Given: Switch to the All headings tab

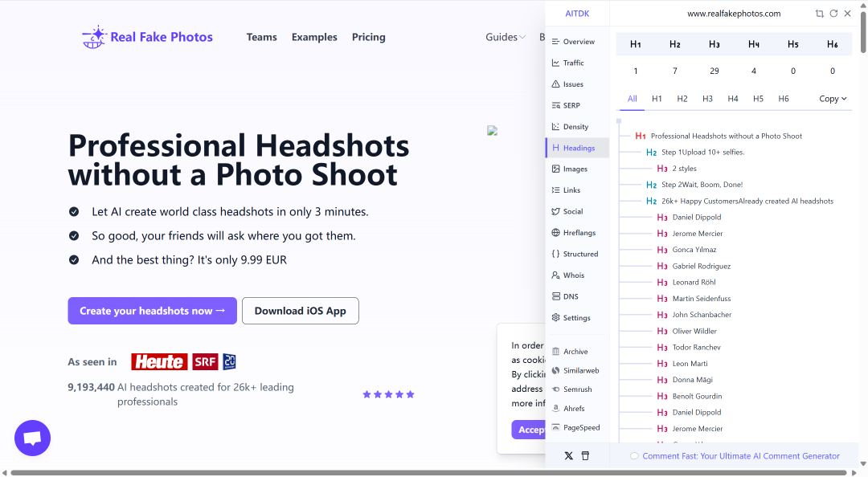Looking at the screenshot, I should point(633,99).
